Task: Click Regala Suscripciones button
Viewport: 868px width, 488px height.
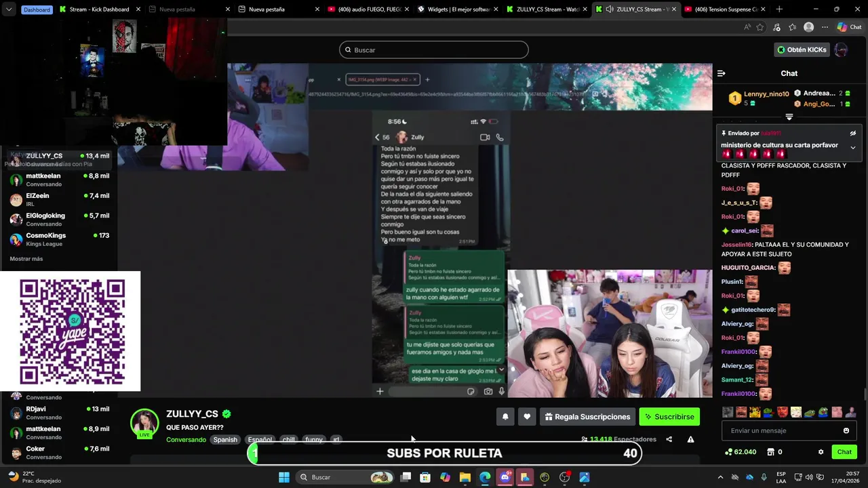Action: (x=587, y=417)
